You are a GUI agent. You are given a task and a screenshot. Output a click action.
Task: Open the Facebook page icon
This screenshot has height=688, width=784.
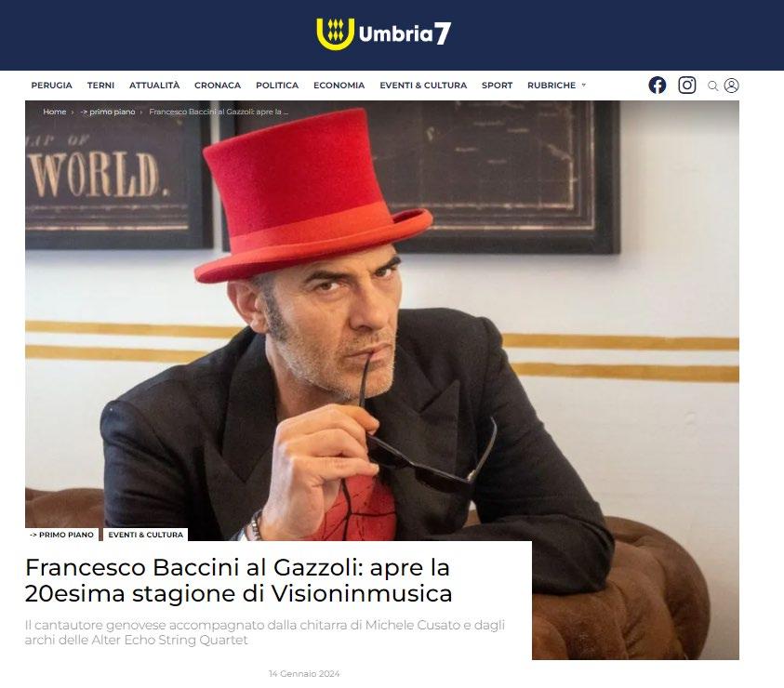[657, 85]
